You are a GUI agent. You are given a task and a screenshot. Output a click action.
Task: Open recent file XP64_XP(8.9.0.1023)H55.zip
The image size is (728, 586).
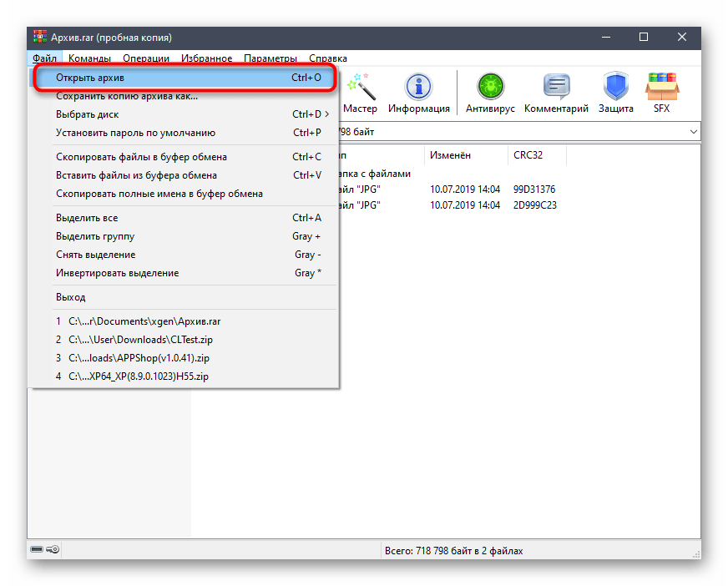184,376
